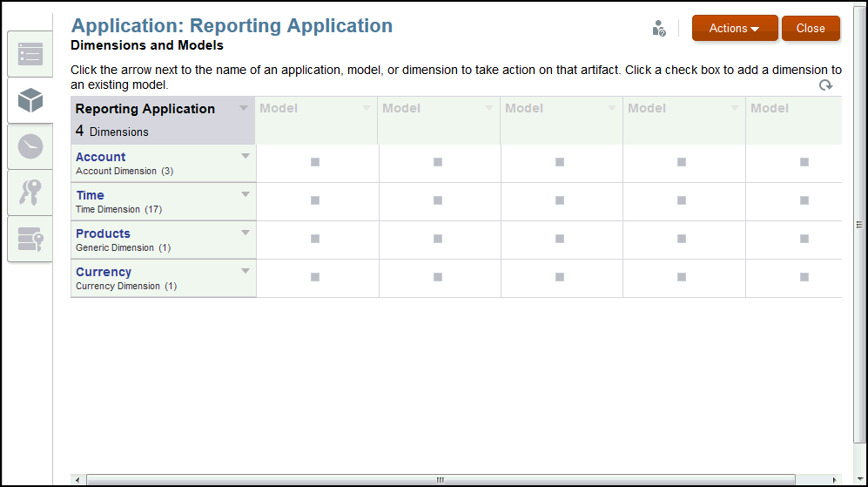
Task: Open the Account dimension action arrow
Action: pyautogui.click(x=246, y=156)
